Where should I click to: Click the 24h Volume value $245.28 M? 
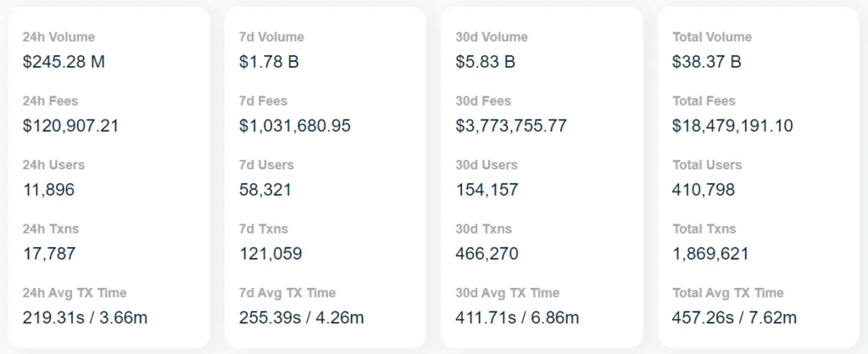[x=64, y=62]
